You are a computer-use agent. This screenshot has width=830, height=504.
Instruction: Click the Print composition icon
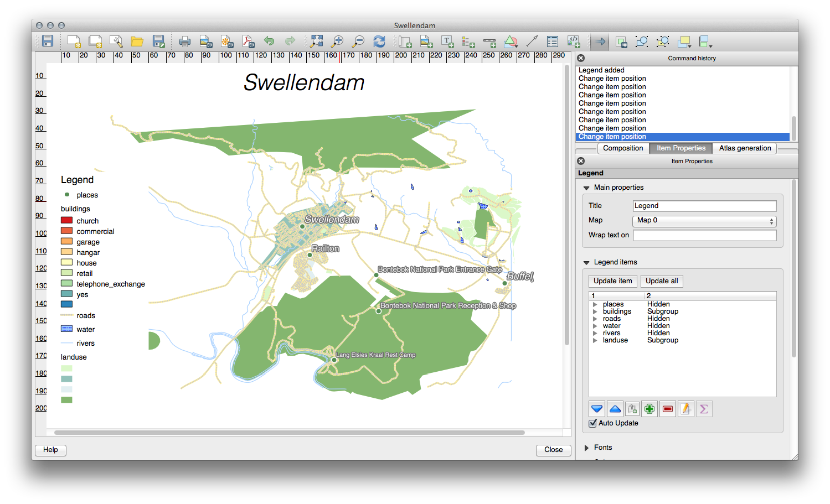click(x=185, y=41)
